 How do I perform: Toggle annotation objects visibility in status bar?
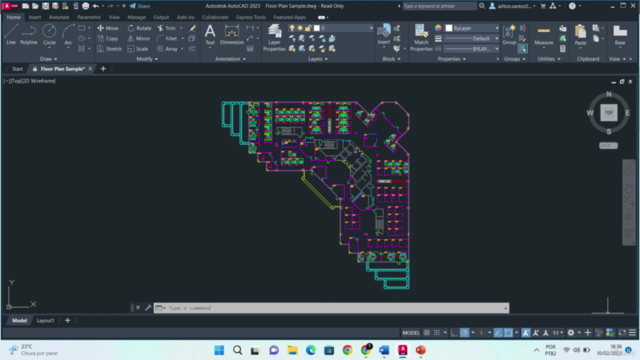526,333
